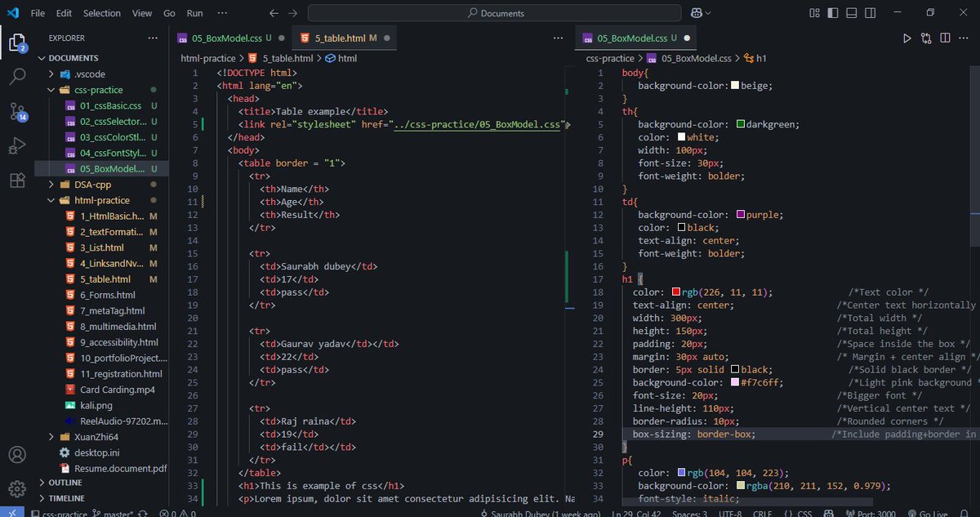Open the #f7c6ff color swatch
The image size is (980, 517).
pyautogui.click(x=735, y=382)
